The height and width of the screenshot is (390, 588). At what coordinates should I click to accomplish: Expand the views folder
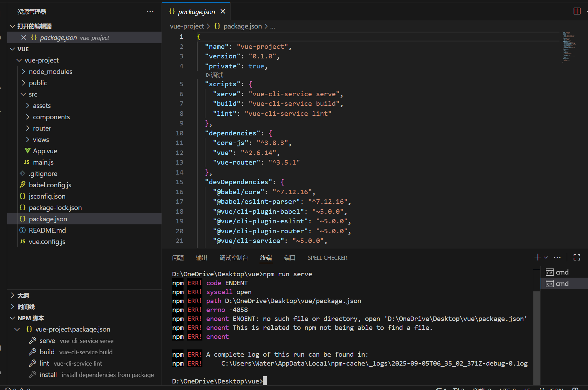click(27, 140)
